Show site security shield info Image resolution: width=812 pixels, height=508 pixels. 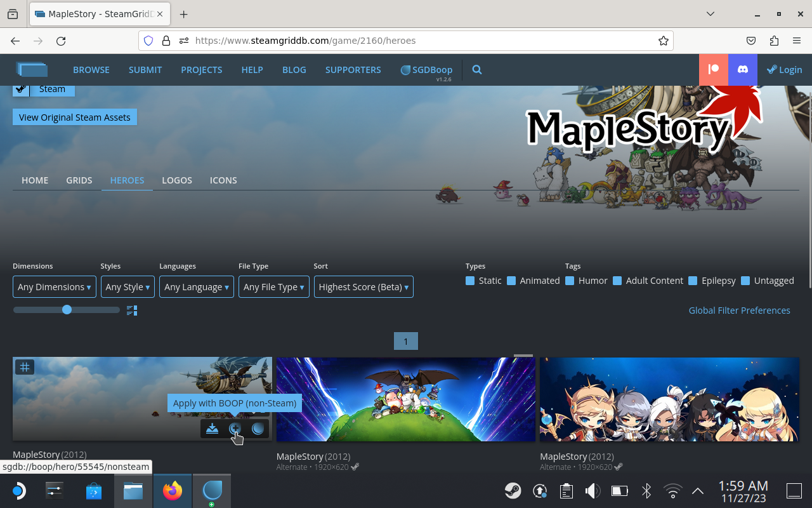click(x=148, y=41)
